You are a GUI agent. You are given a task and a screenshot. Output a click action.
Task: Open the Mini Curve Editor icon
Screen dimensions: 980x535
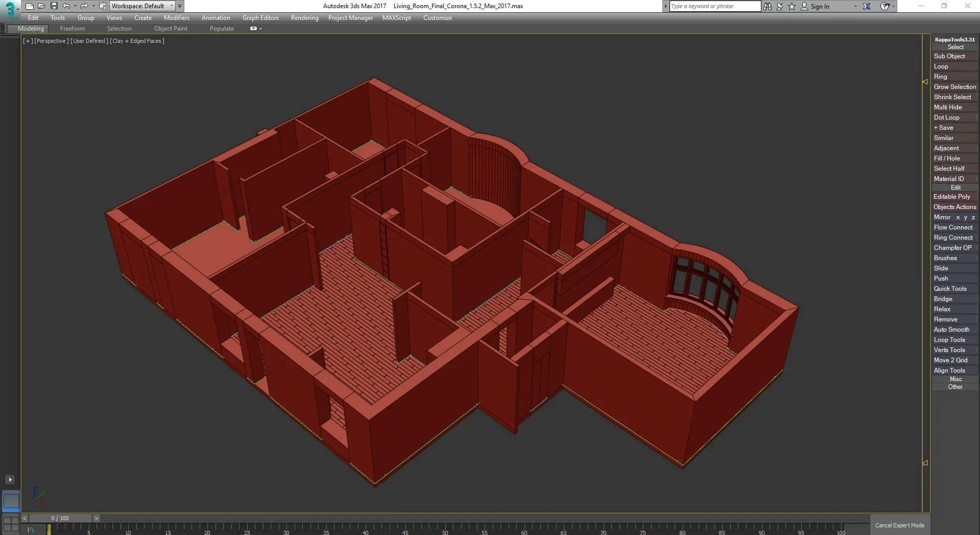click(31, 530)
